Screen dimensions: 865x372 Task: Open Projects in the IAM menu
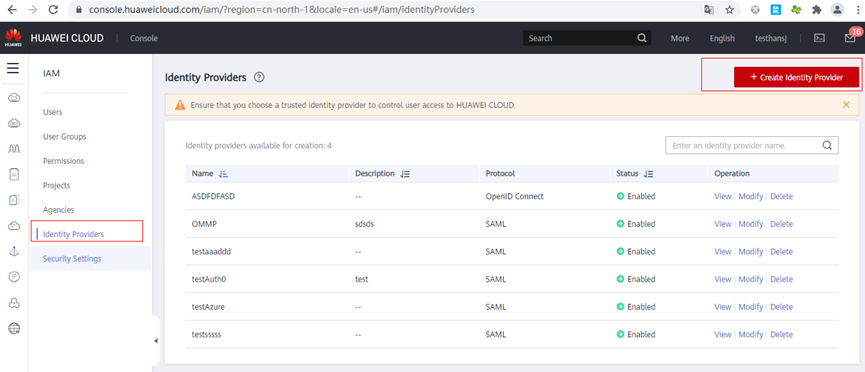[x=56, y=185]
